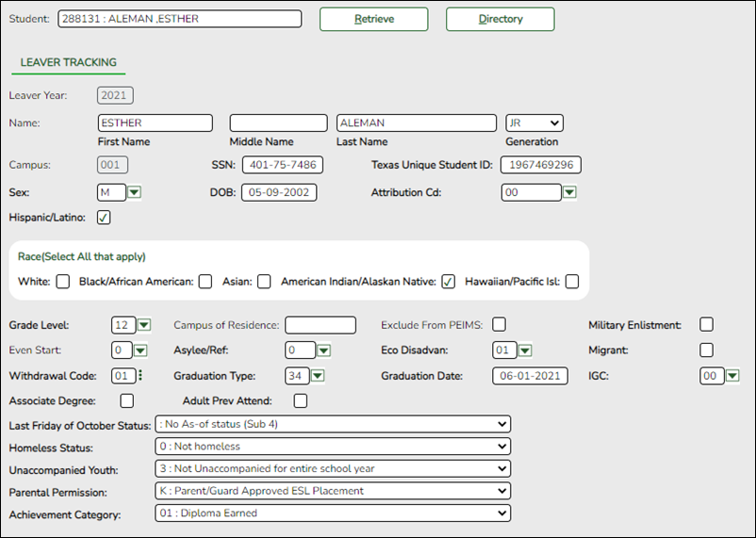Open the Eco Disadvan dropdown arrow
The width and height of the screenshot is (756, 538).
525,351
